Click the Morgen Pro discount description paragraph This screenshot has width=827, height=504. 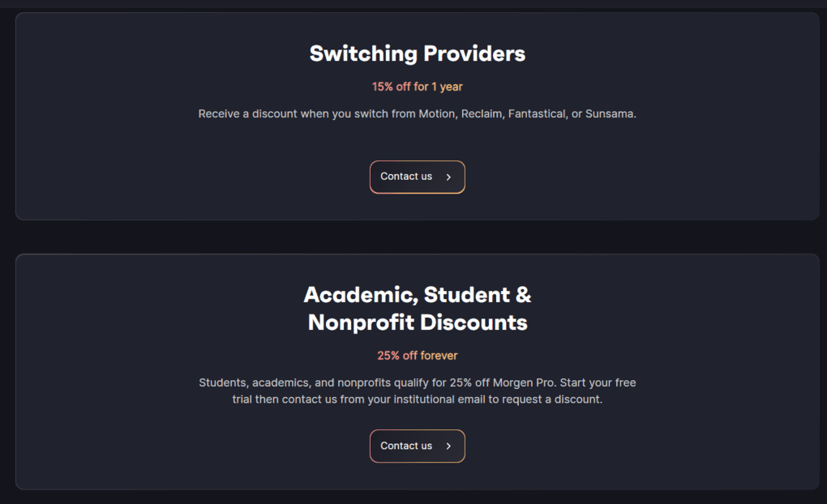(417, 391)
